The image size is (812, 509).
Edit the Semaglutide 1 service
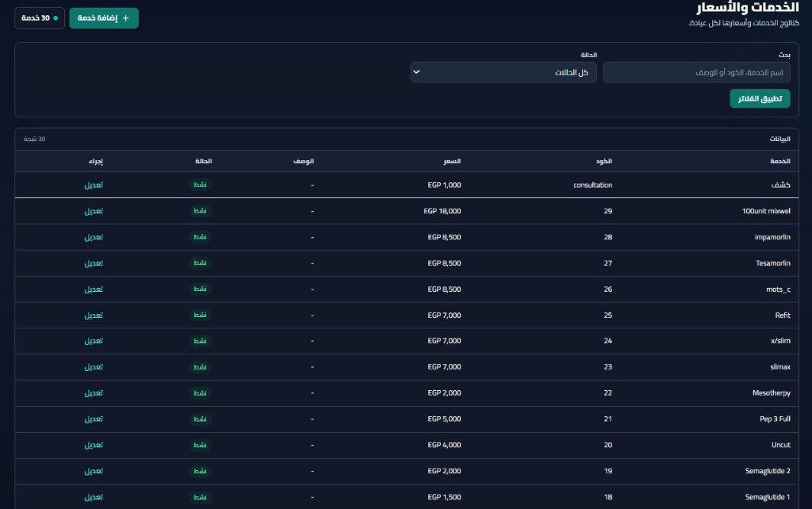(94, 497)
